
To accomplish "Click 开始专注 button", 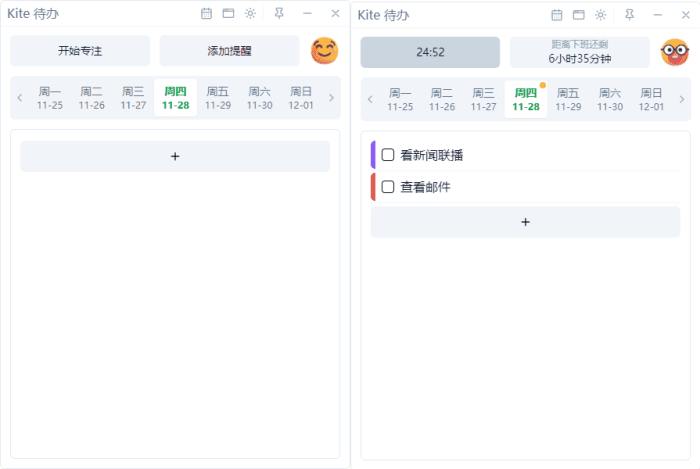I will [80, 51].
